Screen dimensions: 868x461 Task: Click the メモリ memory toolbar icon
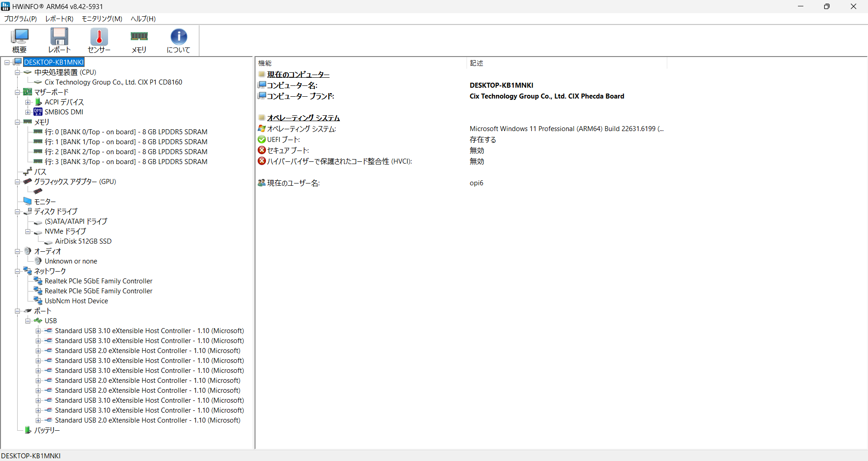pyautogui.click(x=139, y=41)
